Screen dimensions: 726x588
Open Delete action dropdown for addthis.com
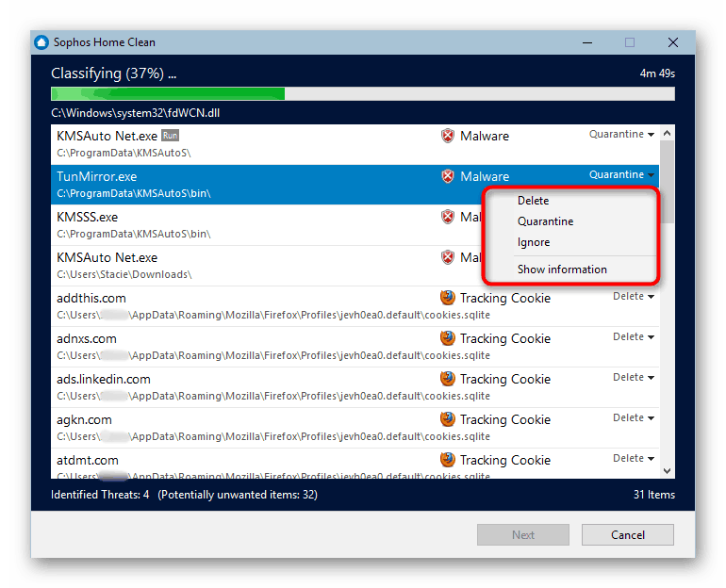coord(634,297)
